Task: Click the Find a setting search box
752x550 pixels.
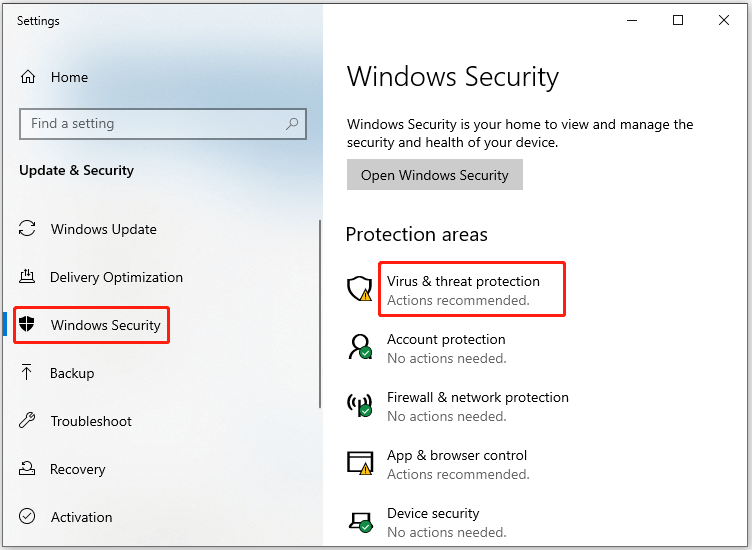Action: tap(150, 124)
